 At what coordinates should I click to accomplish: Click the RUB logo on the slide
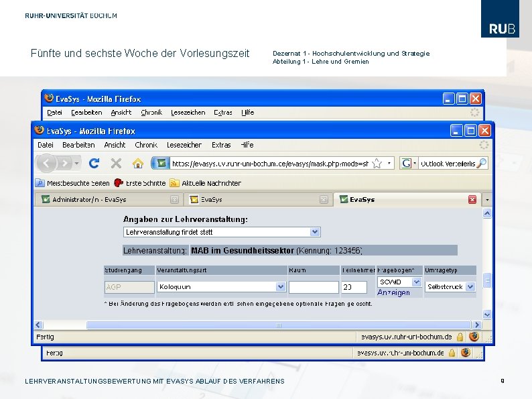point(500,19)
